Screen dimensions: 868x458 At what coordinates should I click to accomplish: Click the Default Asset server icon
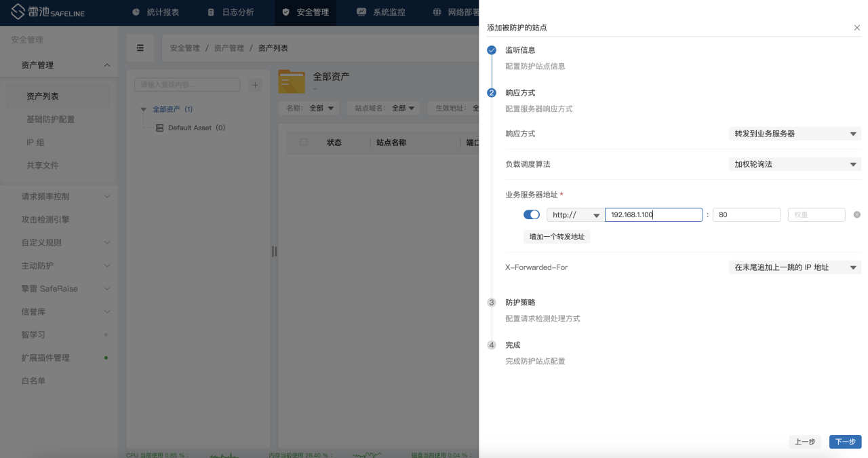pyautogui.click(x=159, y=128)
